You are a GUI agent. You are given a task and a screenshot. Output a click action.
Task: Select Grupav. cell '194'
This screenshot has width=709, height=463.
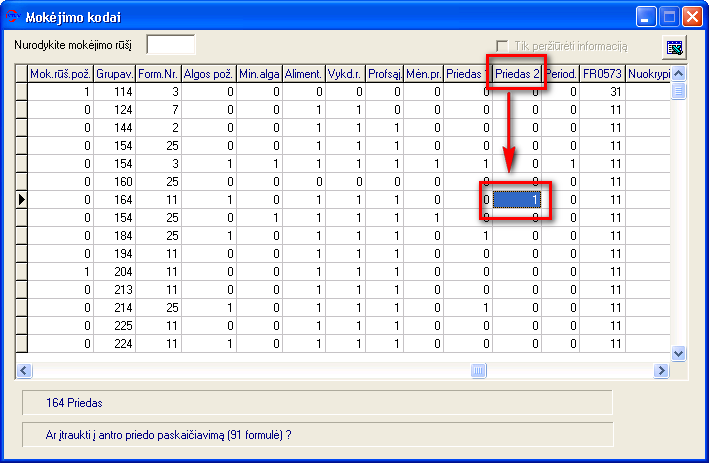tap(114, 254)
